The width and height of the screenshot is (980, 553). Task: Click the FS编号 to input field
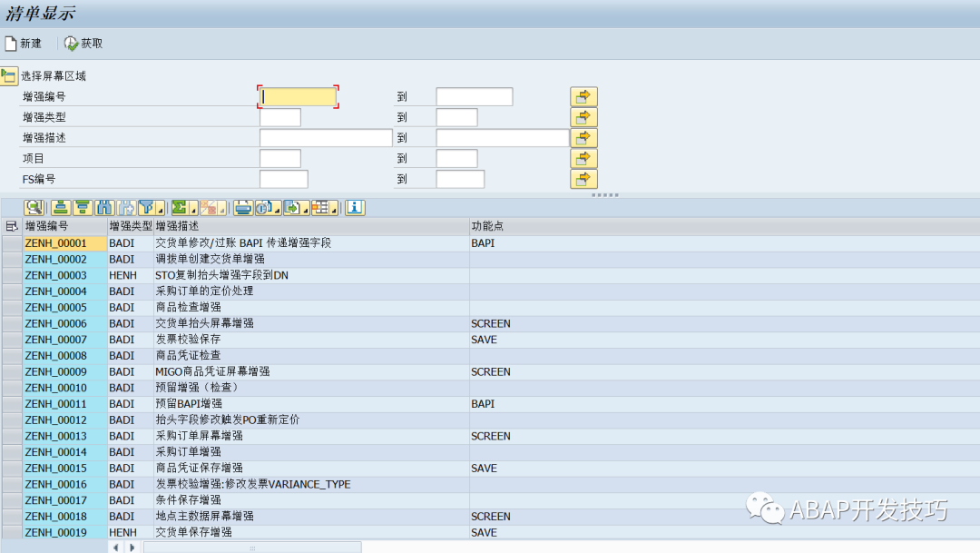tap(460, 179)
